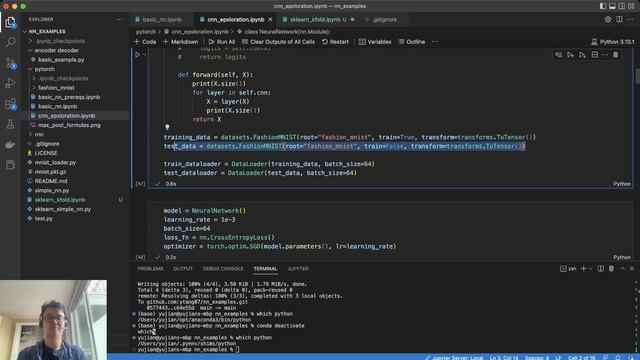Open the Variables viewer
The width and height of the screenshot is (640, 360).
(375, 42)
